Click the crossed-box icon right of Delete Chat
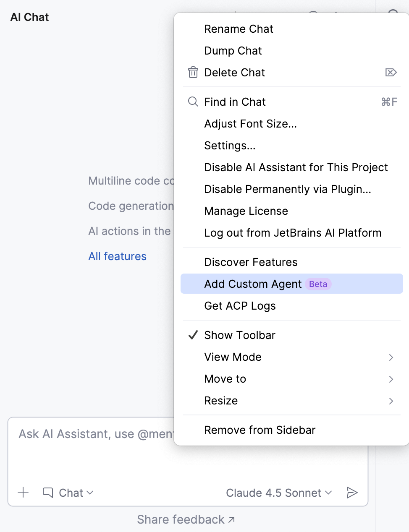Image resolution: width=409 pixels, height=532 pixels. coord(391,72)
